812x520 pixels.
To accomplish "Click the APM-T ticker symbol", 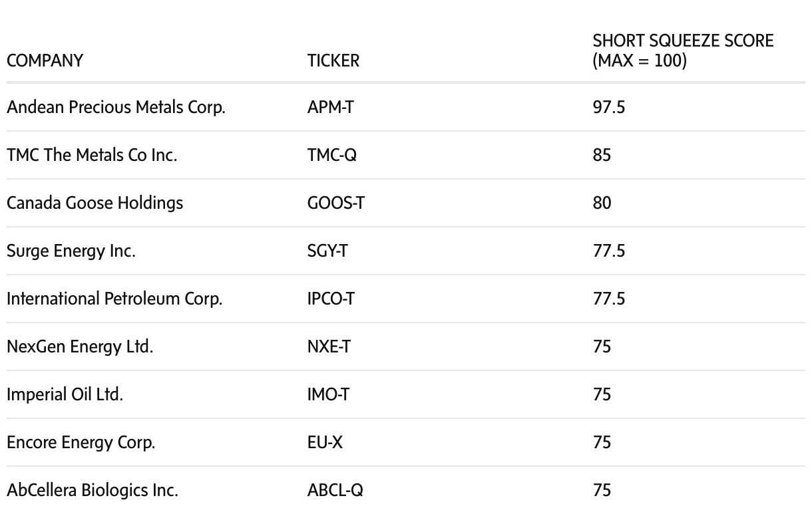I will point(330,107).
